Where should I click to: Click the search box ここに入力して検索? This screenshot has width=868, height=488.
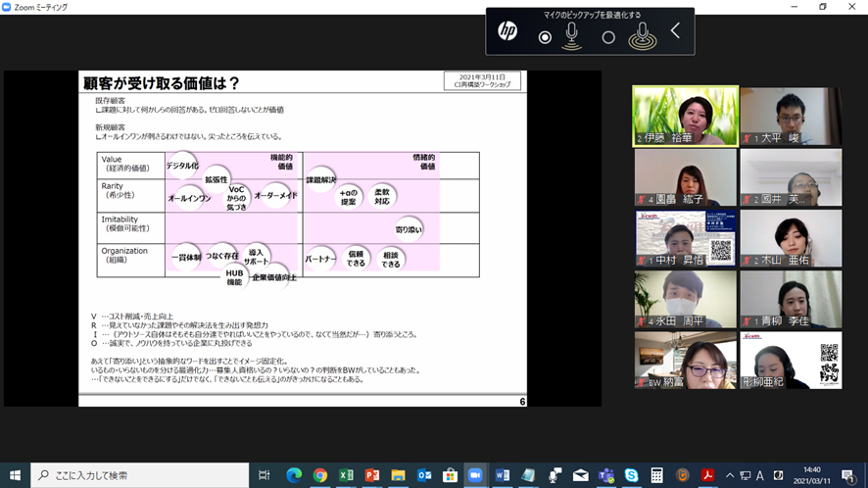click(140, 475)
